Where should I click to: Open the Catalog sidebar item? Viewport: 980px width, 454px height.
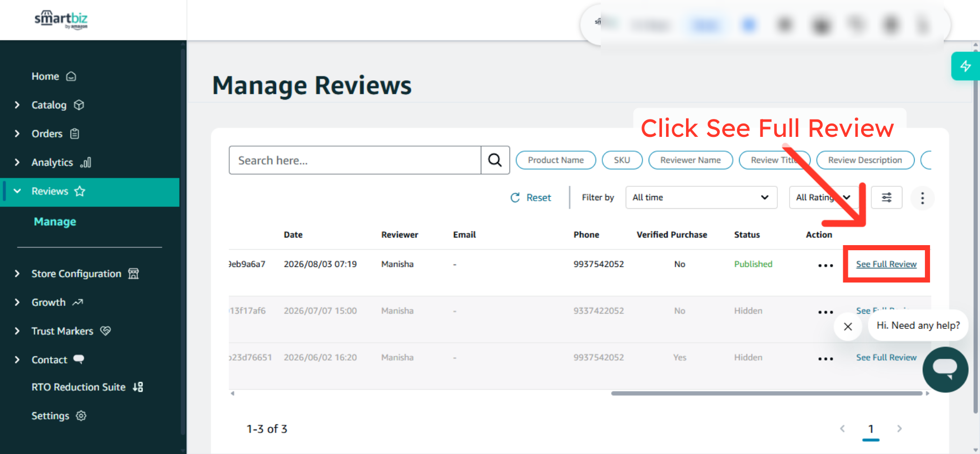[x=57, y=105]
